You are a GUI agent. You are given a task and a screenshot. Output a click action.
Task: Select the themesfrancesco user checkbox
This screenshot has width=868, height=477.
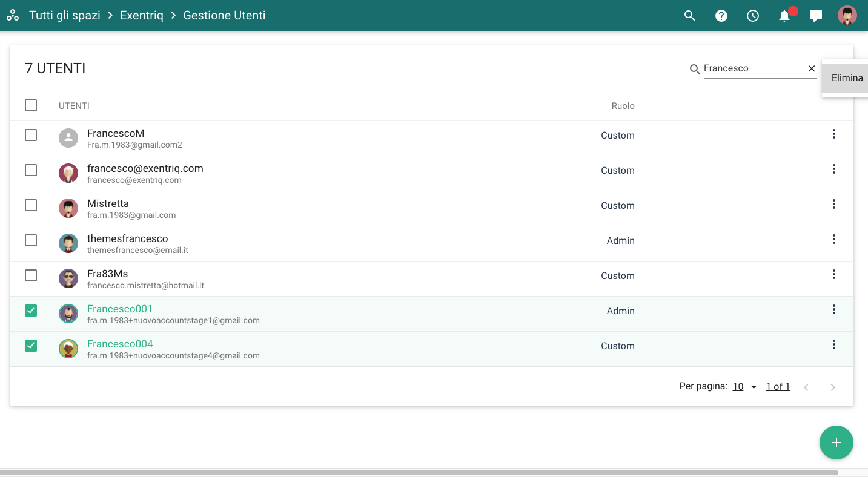point(31,240)
